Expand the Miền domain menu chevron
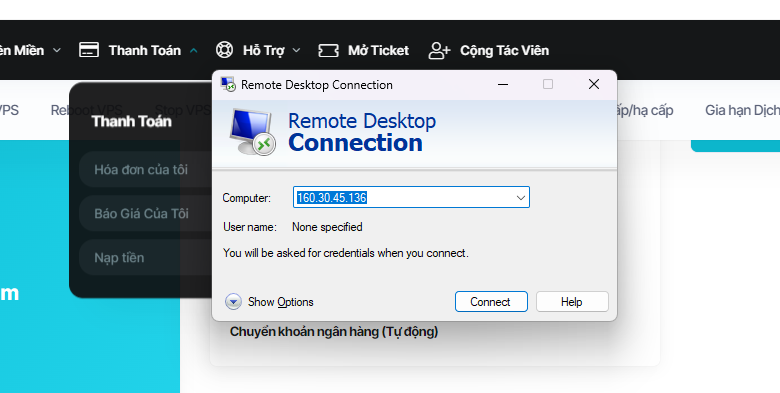The height and width of the screenshot is (393, 780). point(57,50)
